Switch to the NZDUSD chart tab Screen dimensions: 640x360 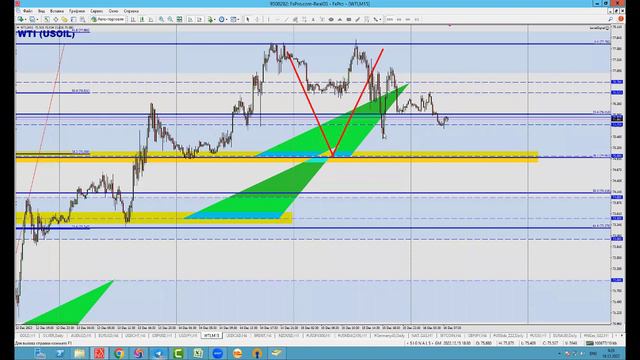[x=289, y=336]
